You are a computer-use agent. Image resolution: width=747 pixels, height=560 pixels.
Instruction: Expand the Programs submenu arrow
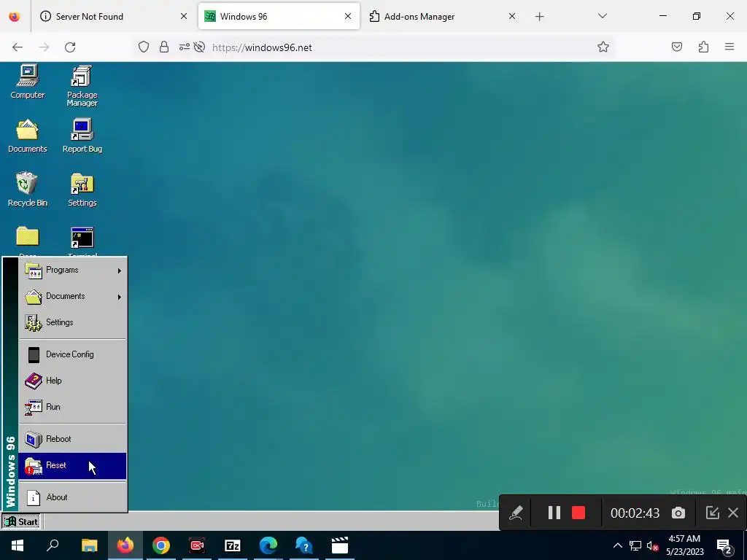click(119, 271)
